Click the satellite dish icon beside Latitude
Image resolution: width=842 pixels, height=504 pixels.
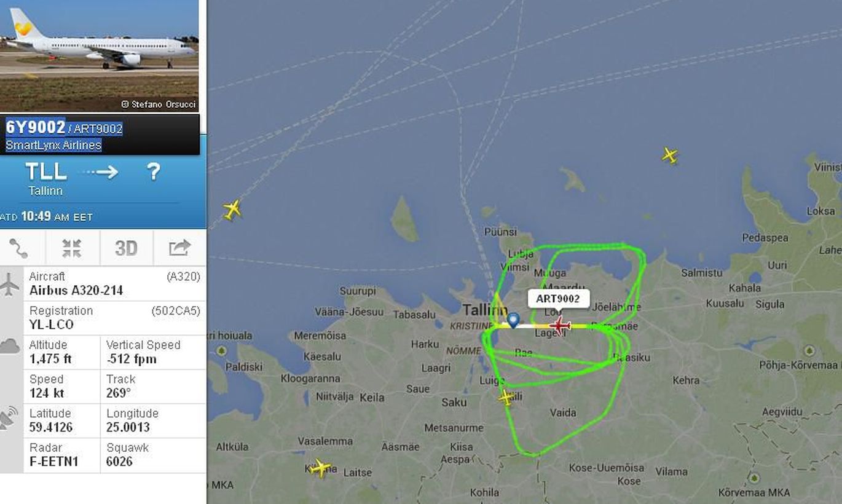pyautogui.click(x=9, y=419)
